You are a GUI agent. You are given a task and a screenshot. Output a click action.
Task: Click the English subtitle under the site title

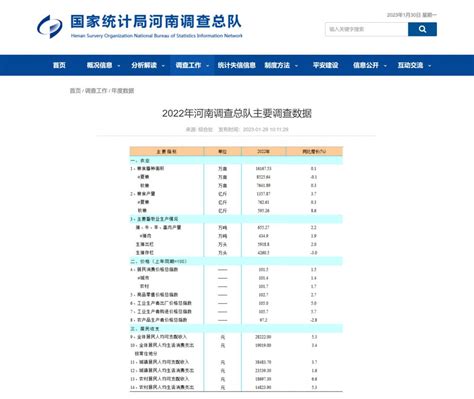pos(157,36)
